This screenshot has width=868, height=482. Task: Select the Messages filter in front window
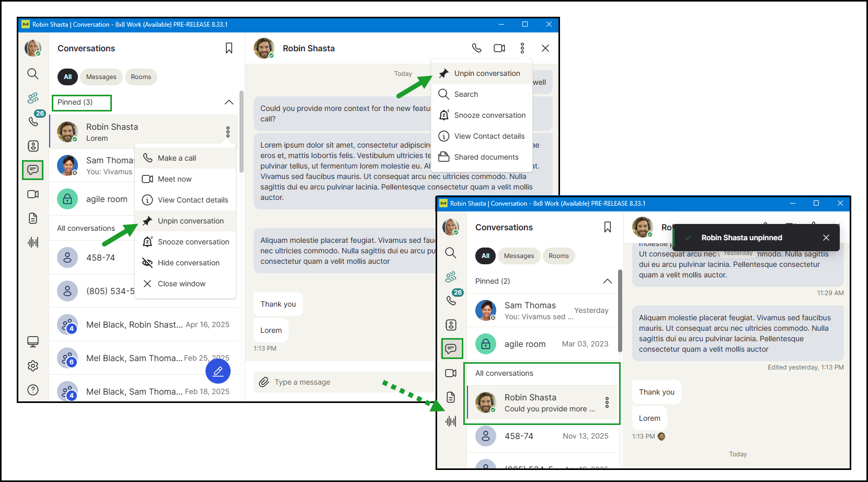[519, 256]
